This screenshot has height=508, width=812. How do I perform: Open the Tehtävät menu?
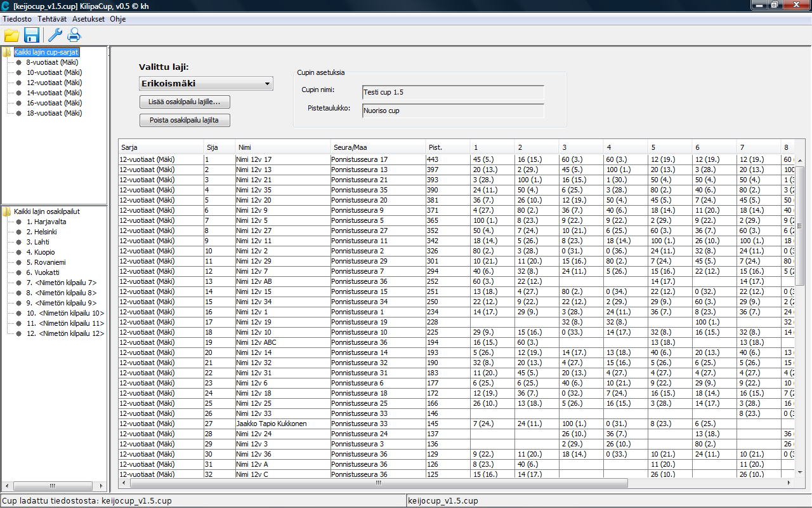tap(53, 19)
